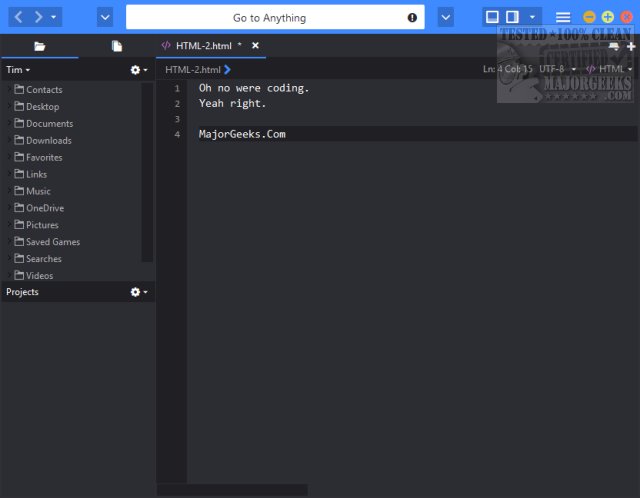Minimize the Komodo window

pos(589,17)
